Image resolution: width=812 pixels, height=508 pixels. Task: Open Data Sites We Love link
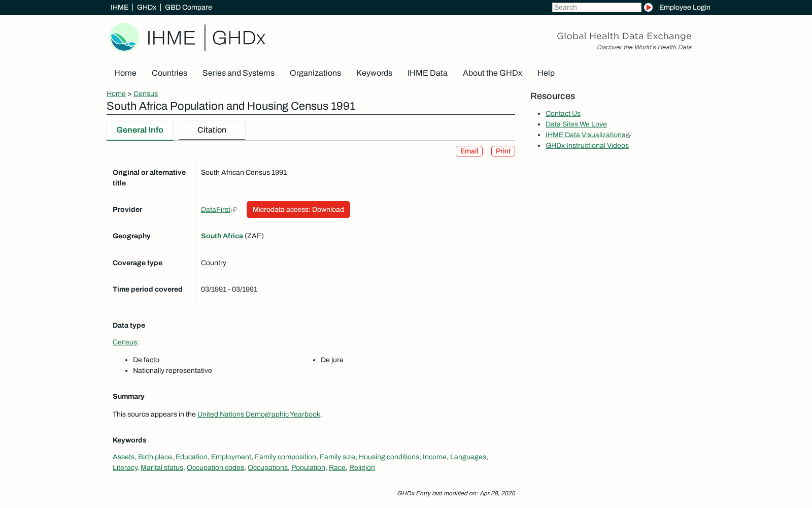(x=576, y=124)
